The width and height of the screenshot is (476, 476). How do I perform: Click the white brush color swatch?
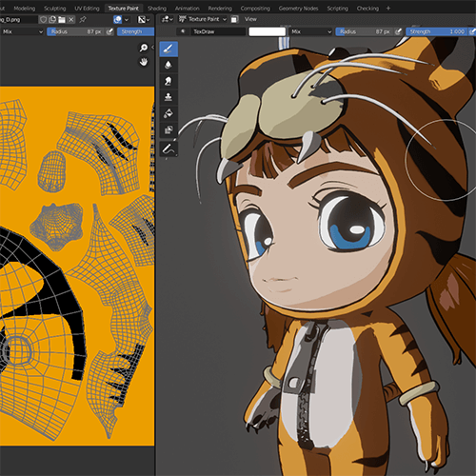[268, 31]
